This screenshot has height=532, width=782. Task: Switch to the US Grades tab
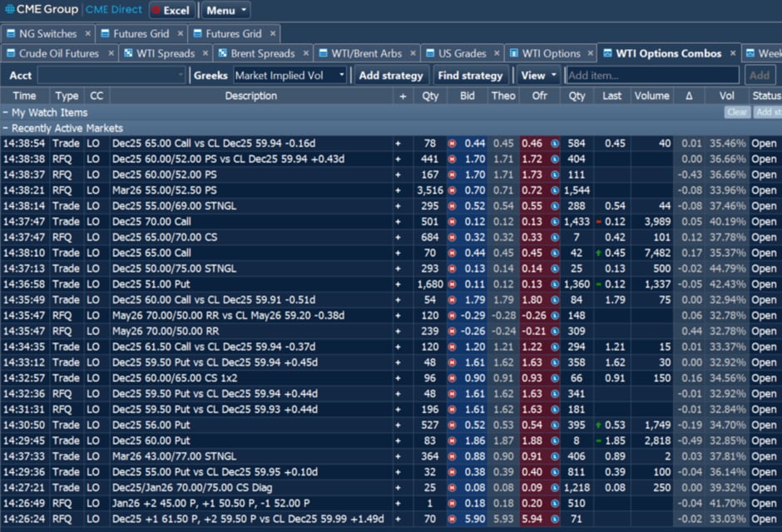463,53
